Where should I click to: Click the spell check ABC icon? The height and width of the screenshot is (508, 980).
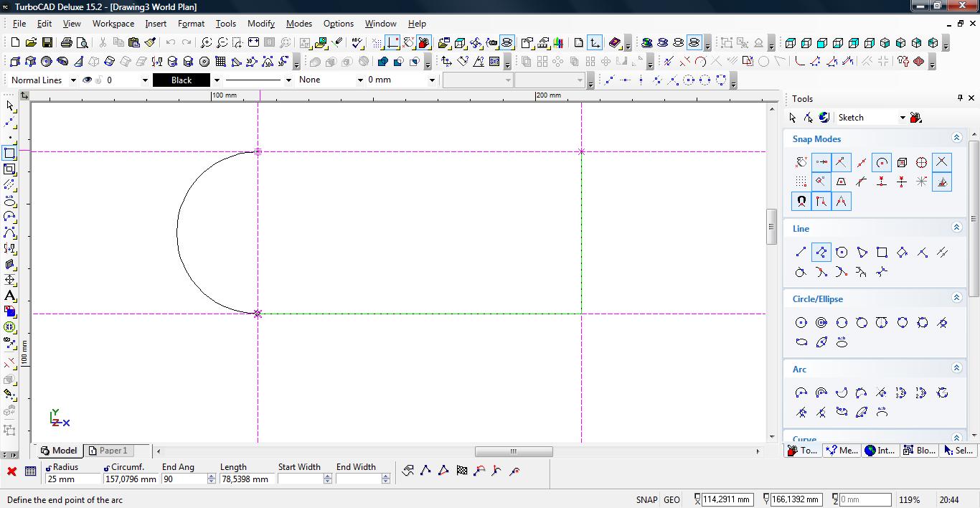[357, 43]
